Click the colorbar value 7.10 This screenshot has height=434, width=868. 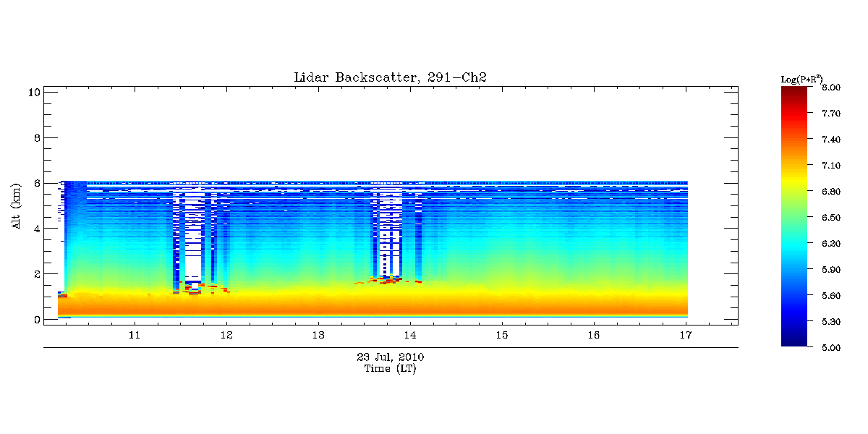[x=830, y=165]
